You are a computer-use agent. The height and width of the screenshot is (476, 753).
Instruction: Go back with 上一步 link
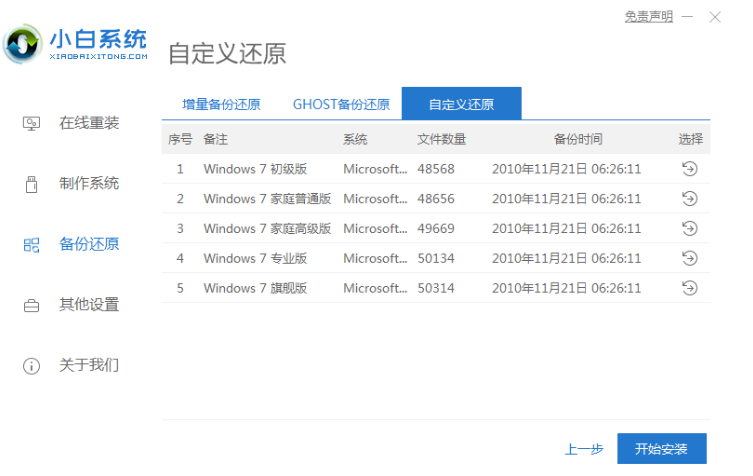tap(583, 449)
